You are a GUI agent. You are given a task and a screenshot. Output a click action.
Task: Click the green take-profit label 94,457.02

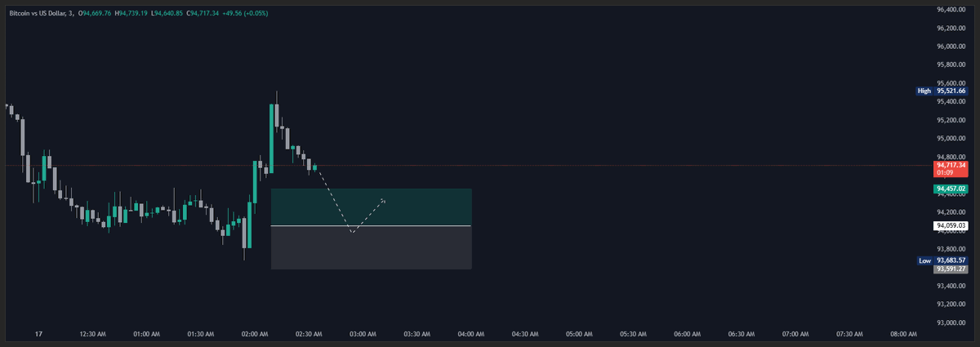click(951, 189)
